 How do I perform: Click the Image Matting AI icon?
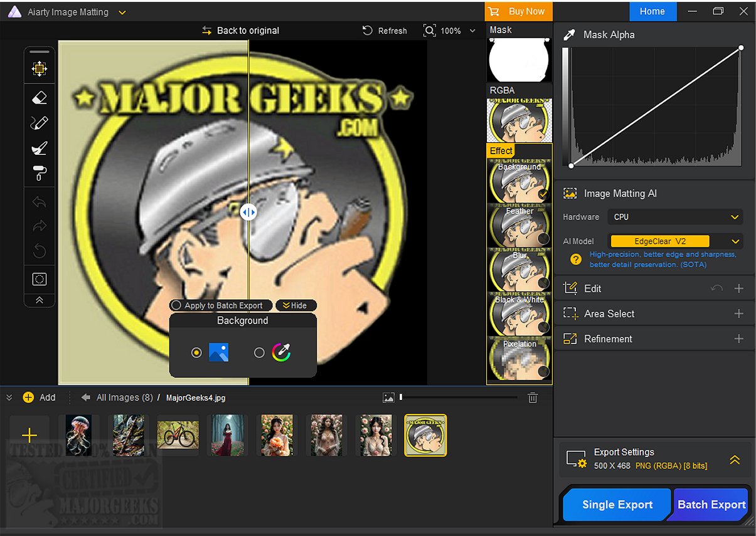[x=570, y=194]
